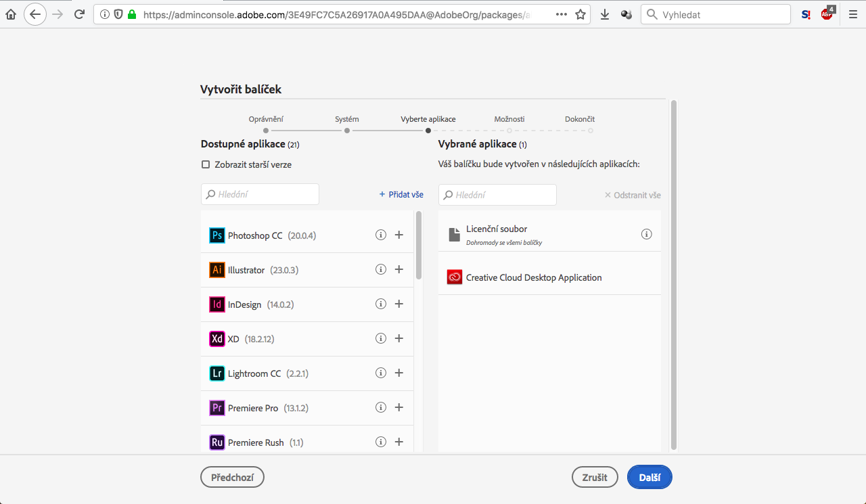This screenshot has height=504, width=866.
Task: Show info for XD
Action: pyautogui.click(x=381, y=338)
